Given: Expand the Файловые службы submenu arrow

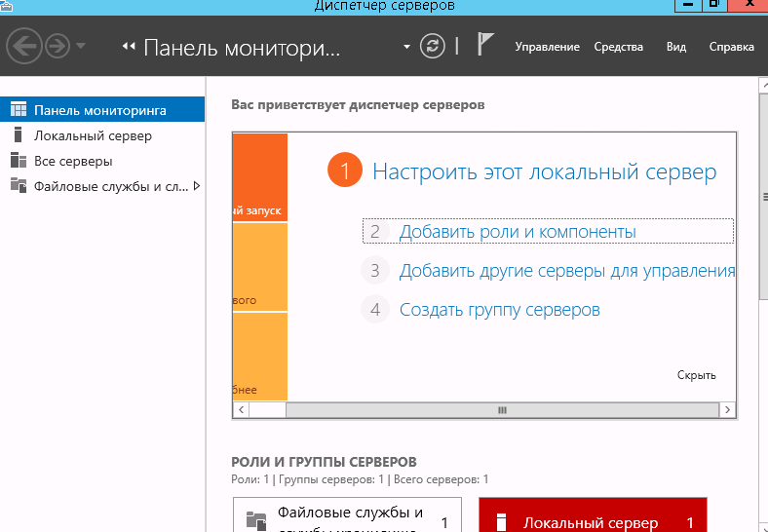Looking at the screenshot, I should coord(197,185).
